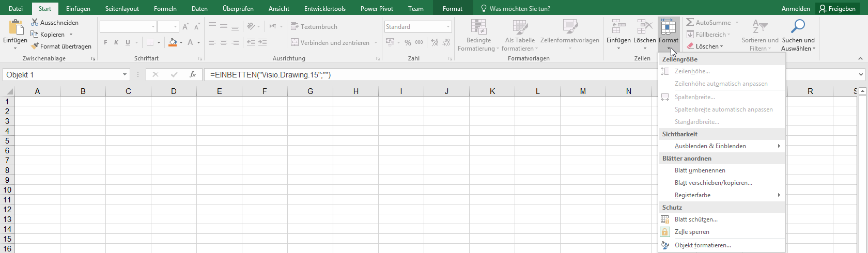868x253 pixels.
Task: Open Bedingte Formatierung icon
Action: point(478,28)
